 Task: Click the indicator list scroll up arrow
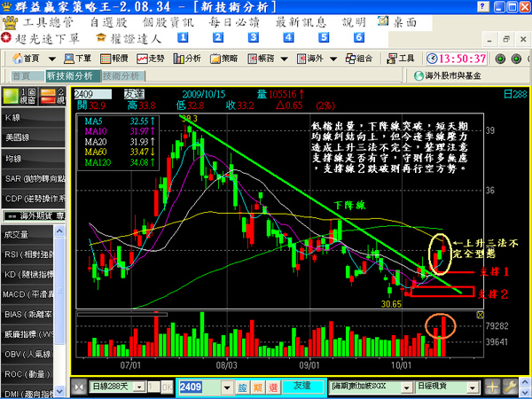(59, 231)
